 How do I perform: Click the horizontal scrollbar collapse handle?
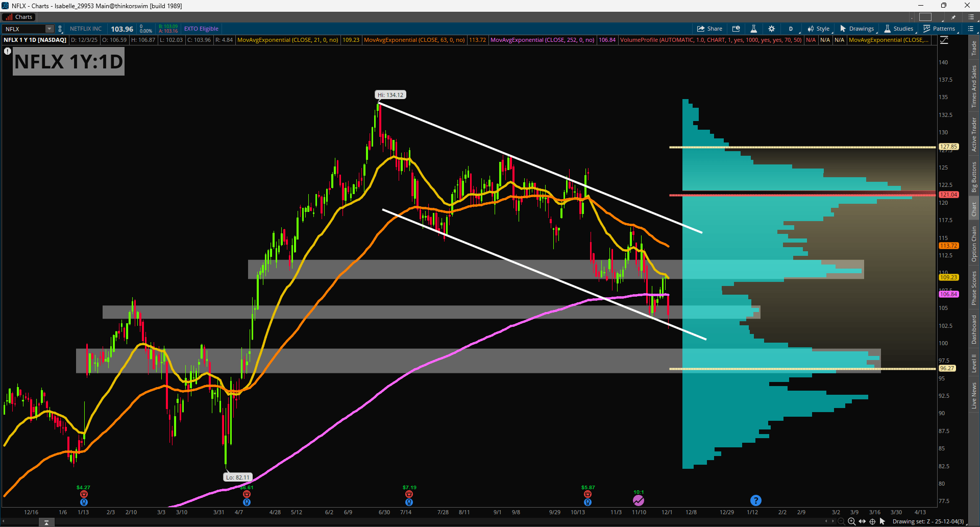(x=46, y=522)
